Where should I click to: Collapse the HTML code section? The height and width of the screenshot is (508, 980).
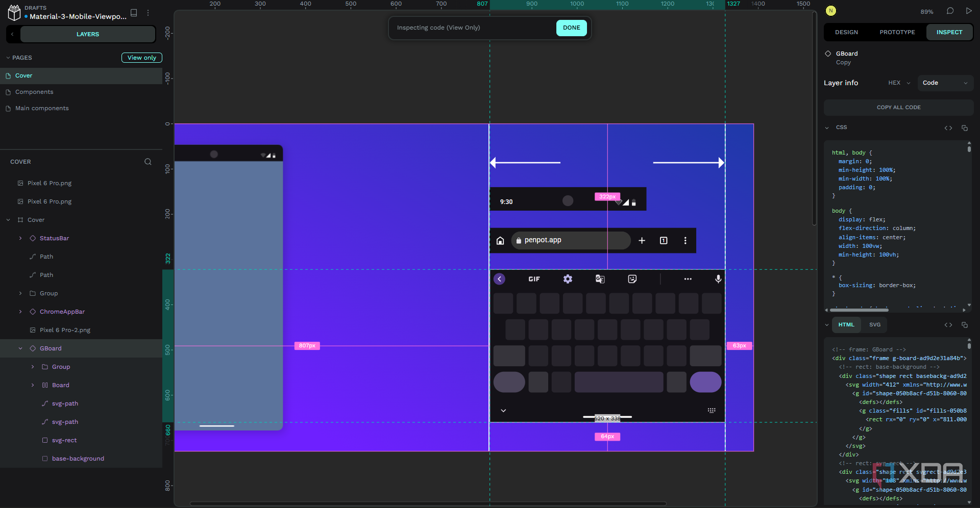[x=827, y=325]
